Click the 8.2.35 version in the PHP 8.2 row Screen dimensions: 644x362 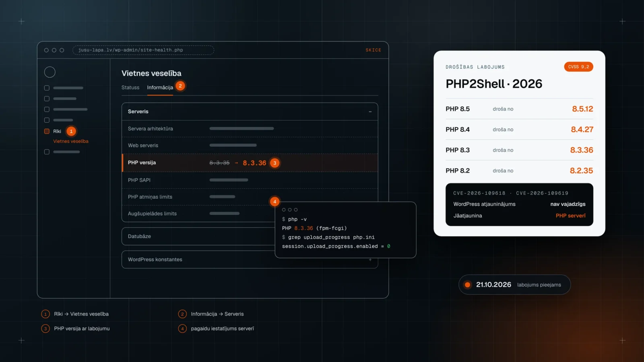point(581,171)
